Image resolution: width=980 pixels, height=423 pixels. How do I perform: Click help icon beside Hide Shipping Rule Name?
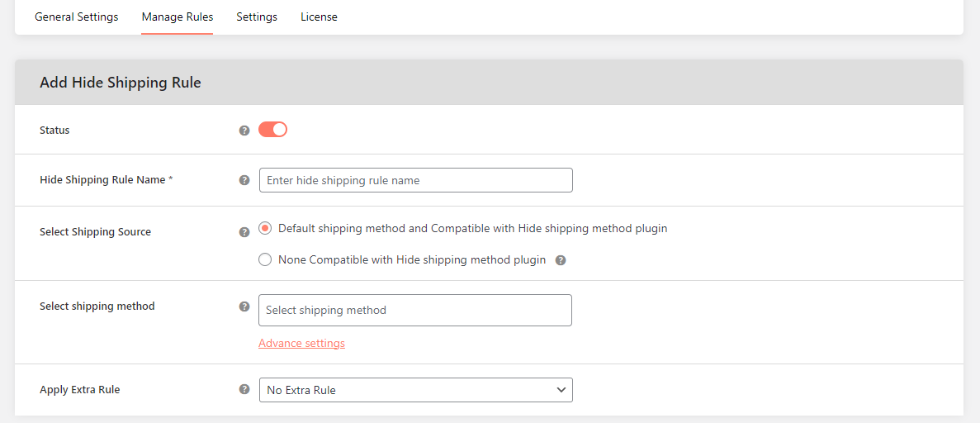tap(244, 180)
